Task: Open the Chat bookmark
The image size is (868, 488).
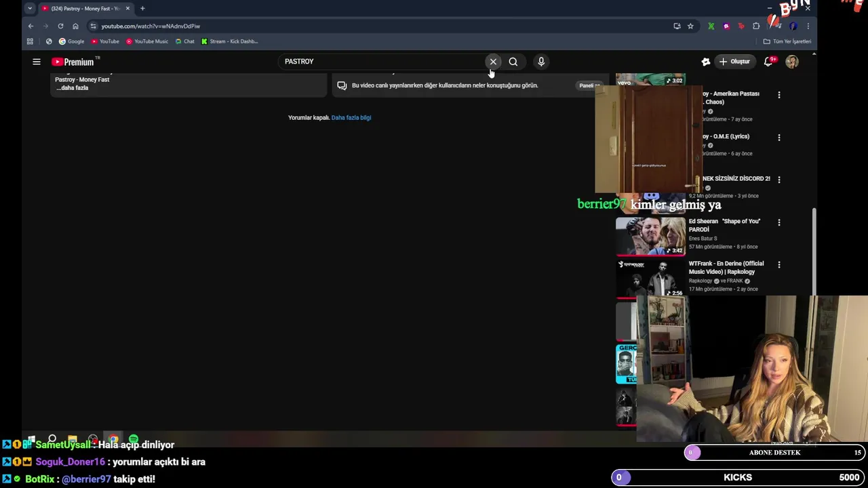Action: tap(184, 41)
